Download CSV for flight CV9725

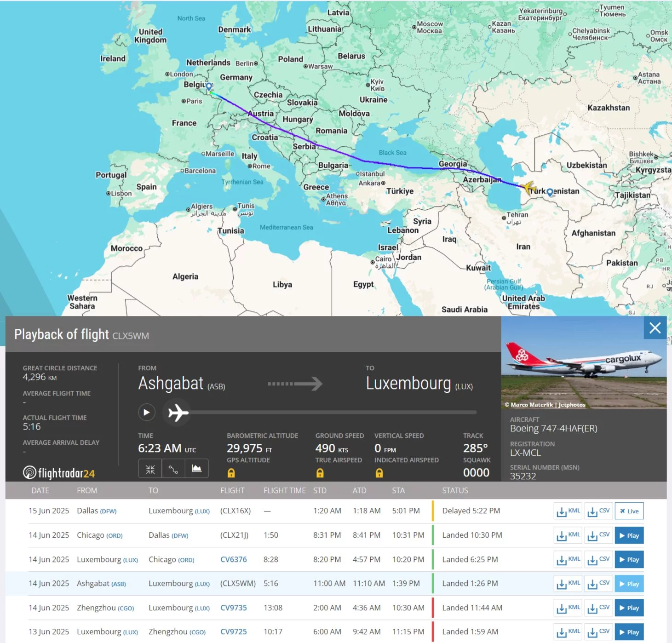[598, 632]
